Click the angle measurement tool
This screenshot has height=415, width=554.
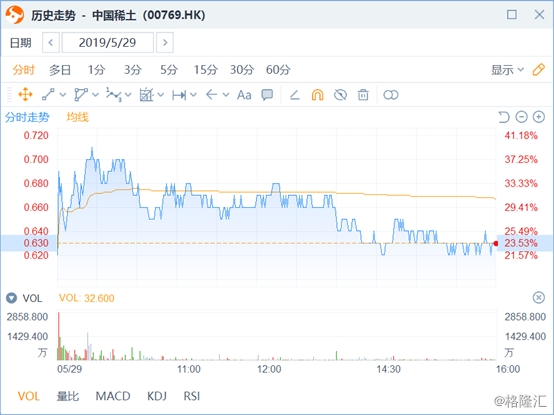click(295, 95)
